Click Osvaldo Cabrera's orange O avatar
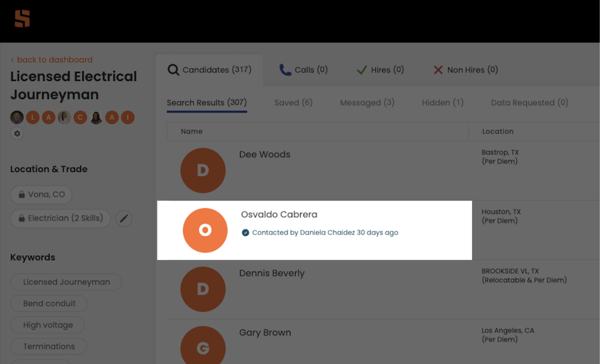This screenshot has height=364, width=600. tap(205, 230)
